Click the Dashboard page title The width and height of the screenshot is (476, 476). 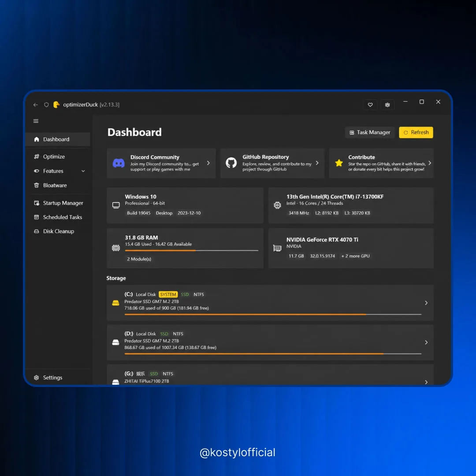pyautogui.click(x=134, y=132)
